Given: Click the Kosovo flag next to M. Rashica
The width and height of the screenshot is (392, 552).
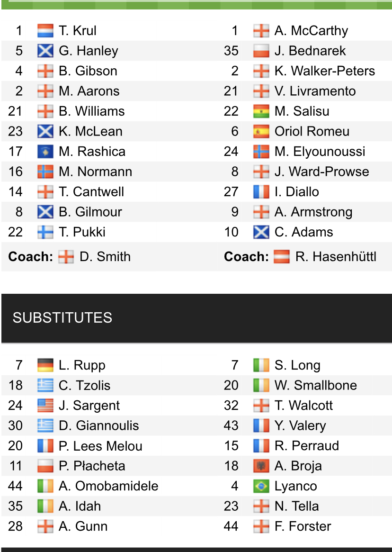Looking at the screenshot, I should click(x=45, y=152).
